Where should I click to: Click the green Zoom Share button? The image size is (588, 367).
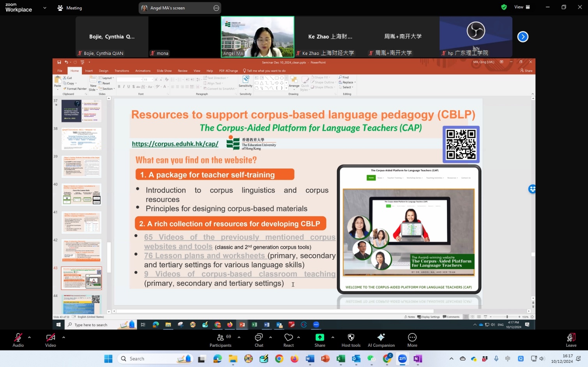click(x=320, y=340)
